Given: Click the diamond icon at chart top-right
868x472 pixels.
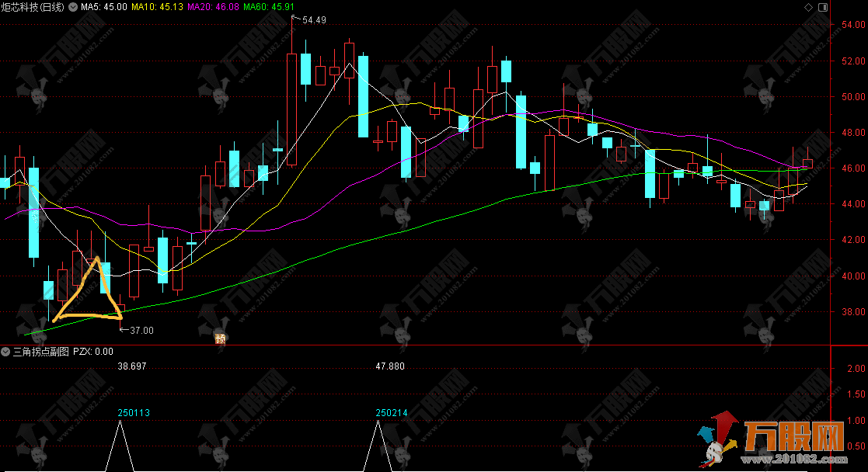Looking at the screenshot, I should point(808,7).
